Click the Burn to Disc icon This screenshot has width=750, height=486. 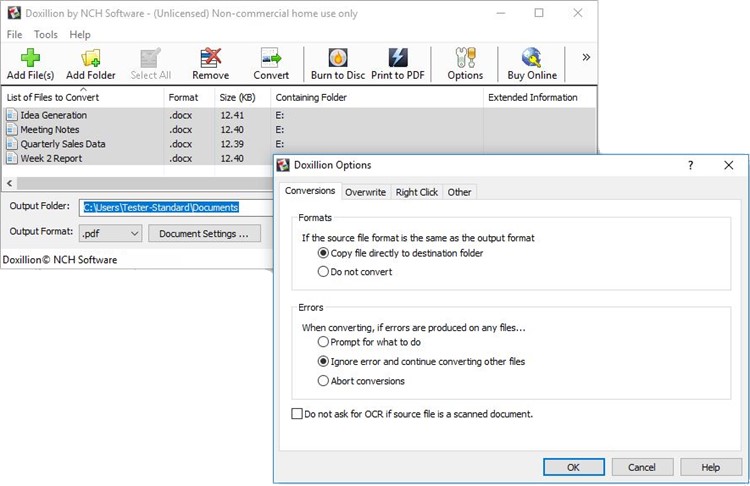coord(338,57)
